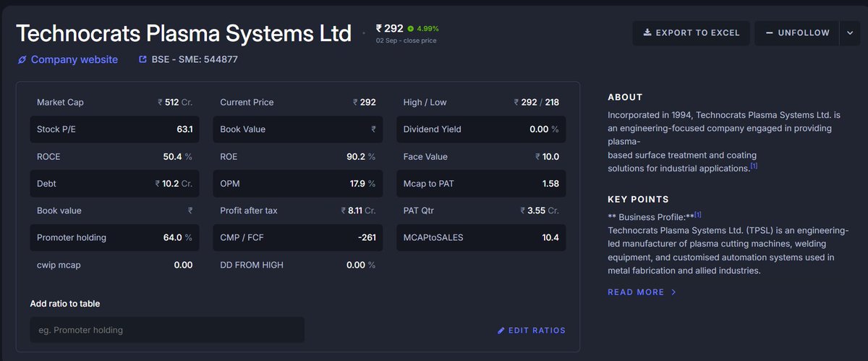Click the Face Value amount 10.0
868x361 pixels.
(x=548, y=156)
